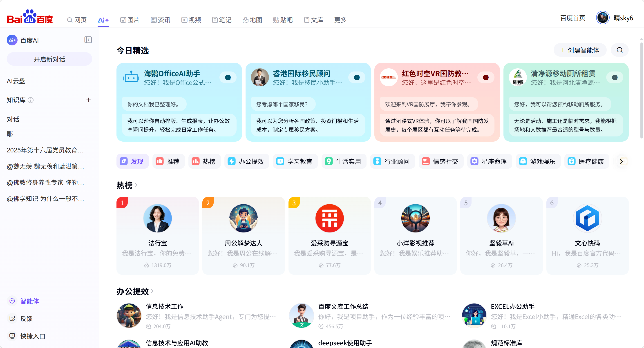Viewport: 644px width, 348px height.
Task: Click the 百度AI round logo icon
Action: coord(12,40)
